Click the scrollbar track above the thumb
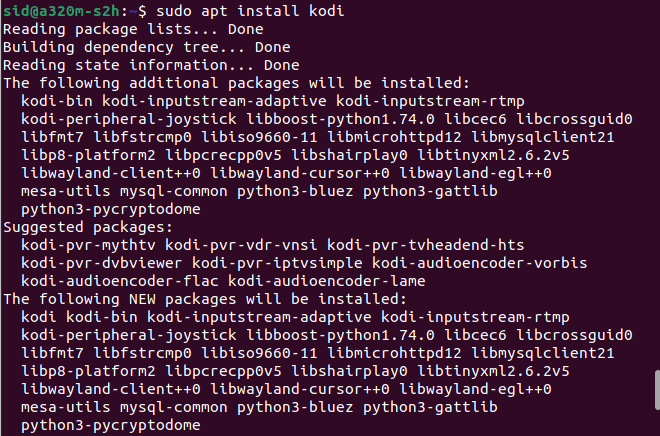Viewport: 660px width, 436px height. (x=657, y=185)
